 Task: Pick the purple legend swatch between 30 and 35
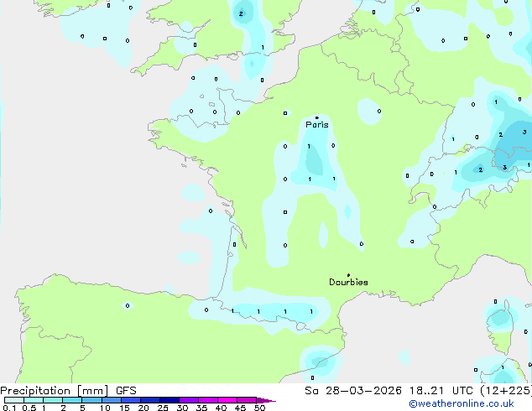tap(188, 400)
